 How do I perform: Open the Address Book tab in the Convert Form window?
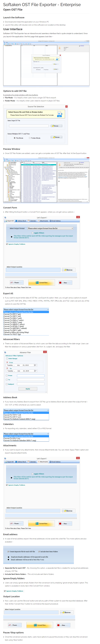21,221
